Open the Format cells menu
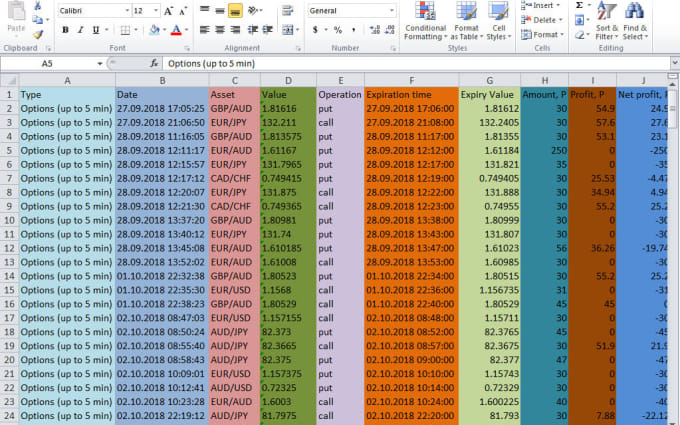The image size is (680, 425). (x=542, y=35)
